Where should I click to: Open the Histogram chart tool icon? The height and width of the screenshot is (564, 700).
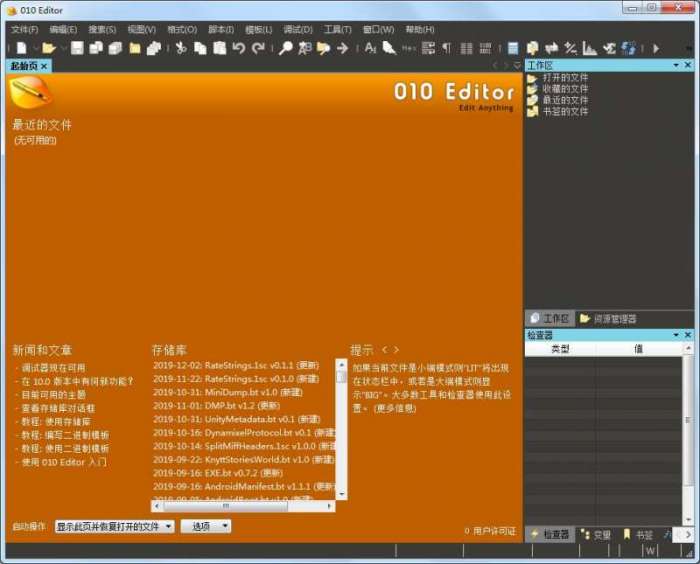pyautogui.click(x=589, y=48)
